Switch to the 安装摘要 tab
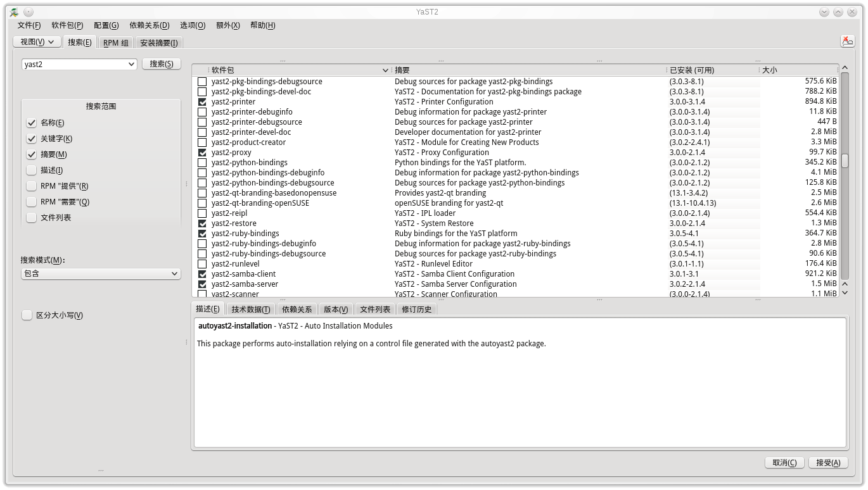Viewport: 868px width, 490px height. (x=159, y=43)
